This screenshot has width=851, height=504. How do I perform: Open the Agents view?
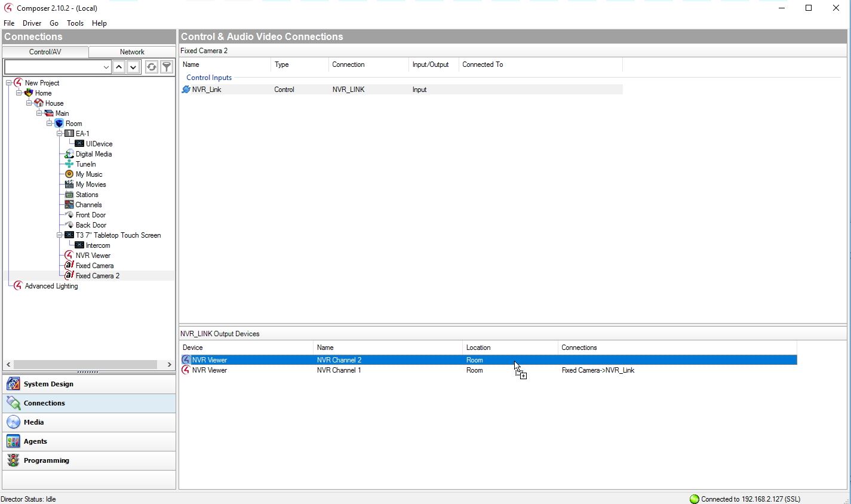89,441
